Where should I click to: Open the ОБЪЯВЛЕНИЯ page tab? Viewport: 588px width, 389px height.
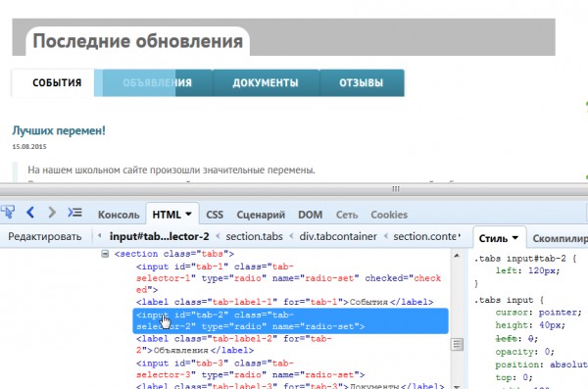coord(157,83)
